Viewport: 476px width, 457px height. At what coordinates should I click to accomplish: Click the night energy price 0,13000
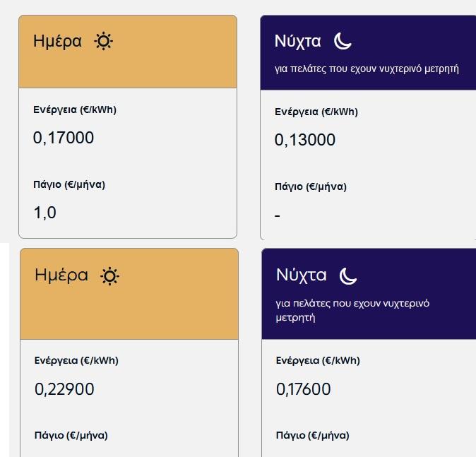point(305,140)
